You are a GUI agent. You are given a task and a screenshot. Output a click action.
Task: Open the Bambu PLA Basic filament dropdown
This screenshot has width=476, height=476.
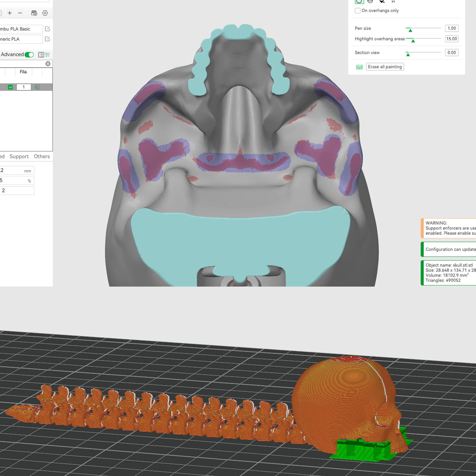(x=21, y=29)
